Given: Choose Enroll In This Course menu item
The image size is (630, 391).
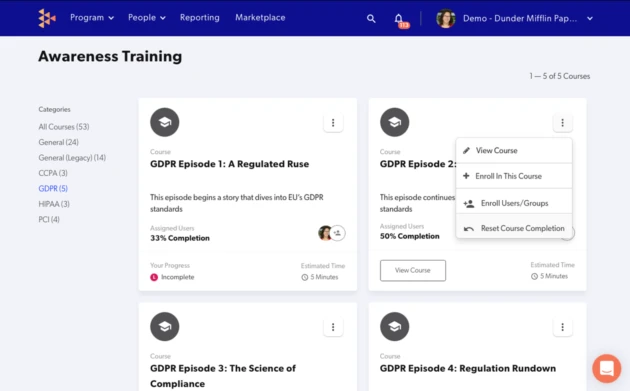Looking at the screenshot, I should tap(514, 176).
